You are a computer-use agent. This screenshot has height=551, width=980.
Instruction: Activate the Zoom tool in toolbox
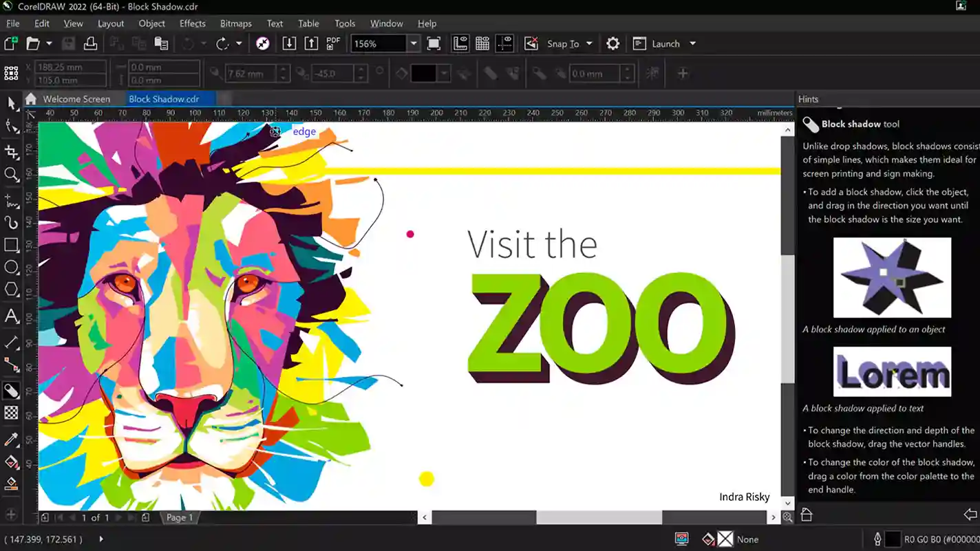click(11, 175)
